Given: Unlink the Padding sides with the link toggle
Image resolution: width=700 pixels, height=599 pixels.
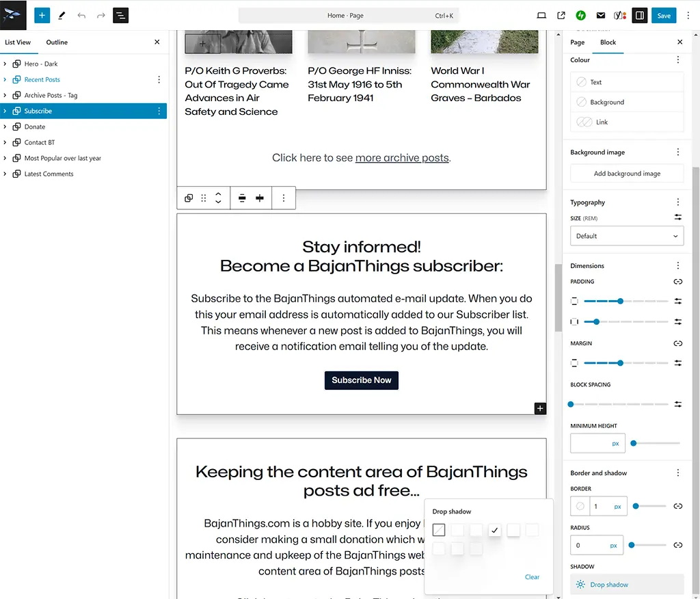Looking at the screenshot, I should coord(677,281).
